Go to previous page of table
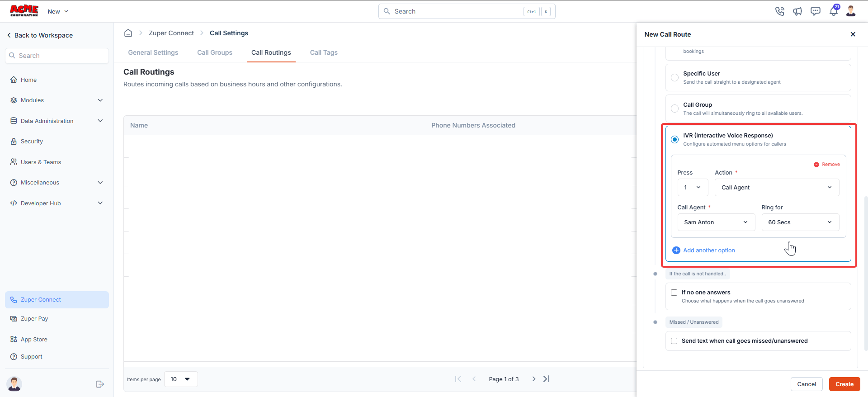Viewport: 868px width, 397px height. [x=474, y=379]
